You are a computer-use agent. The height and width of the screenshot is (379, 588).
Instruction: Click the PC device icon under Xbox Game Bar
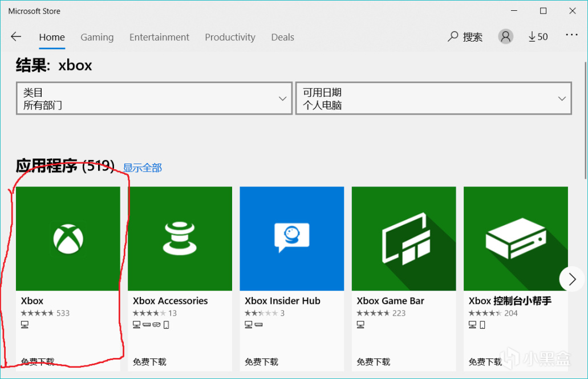(360, 325)
